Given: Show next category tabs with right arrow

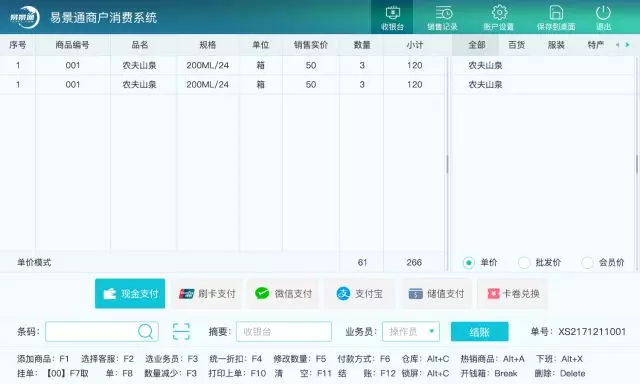Looking at the screenshot, I should pos(628,45).
